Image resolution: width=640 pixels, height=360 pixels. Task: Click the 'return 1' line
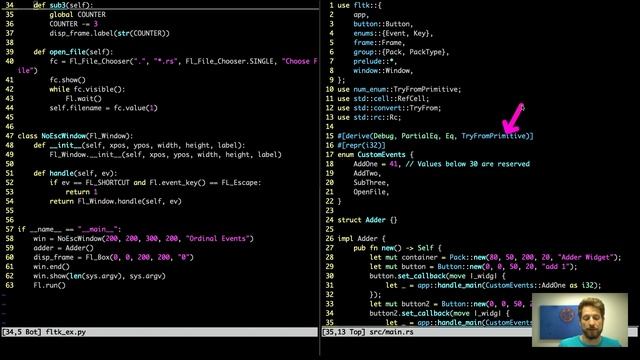point(81,192)
